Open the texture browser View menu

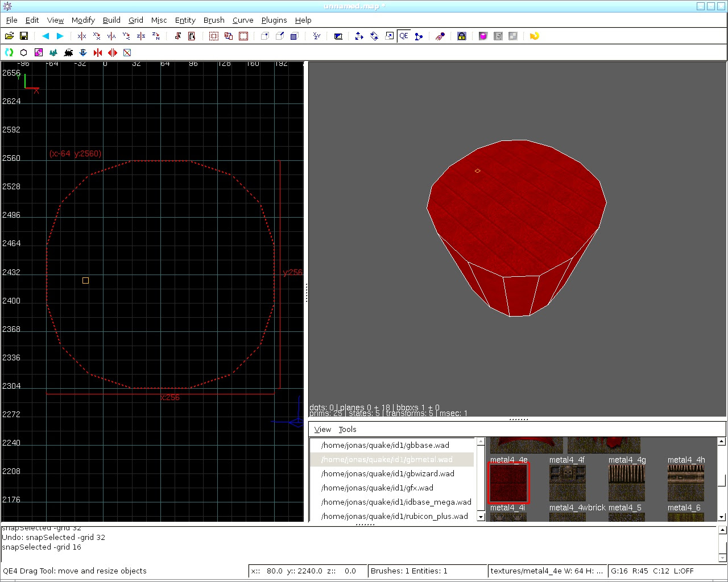pyautogui.click(x=322, y=430)
